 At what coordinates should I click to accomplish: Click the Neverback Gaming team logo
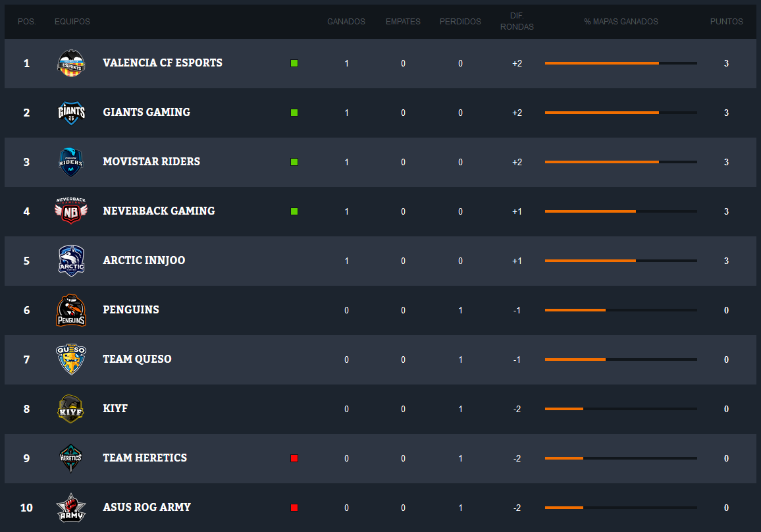(x=71, y=211)
